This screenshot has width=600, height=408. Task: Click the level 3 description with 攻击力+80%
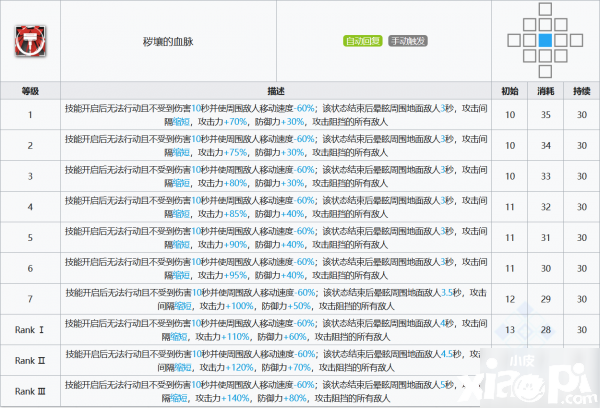click(276, 176)
